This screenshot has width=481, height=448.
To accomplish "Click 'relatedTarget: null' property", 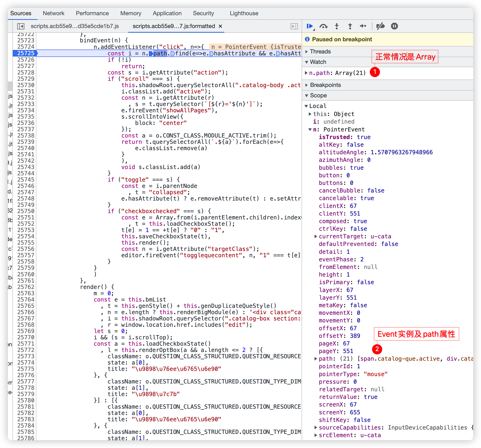I will click(x=351, y=389).
